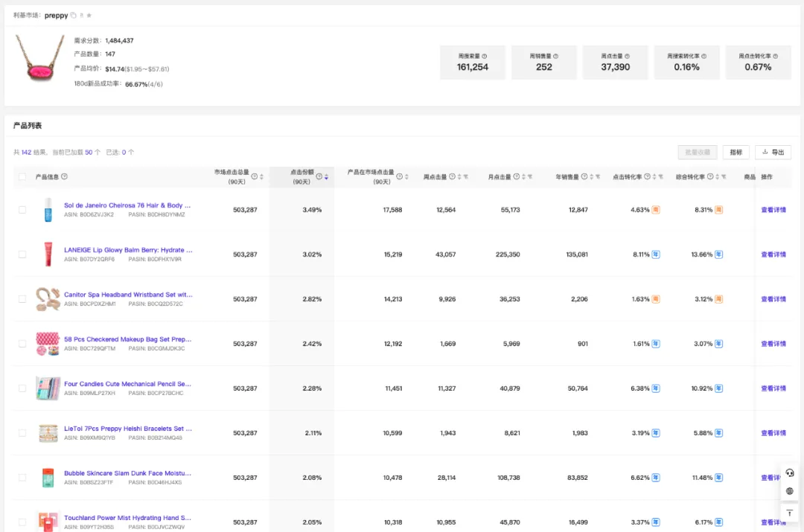Click the back-to-top arrow icon

click(790, 513)
